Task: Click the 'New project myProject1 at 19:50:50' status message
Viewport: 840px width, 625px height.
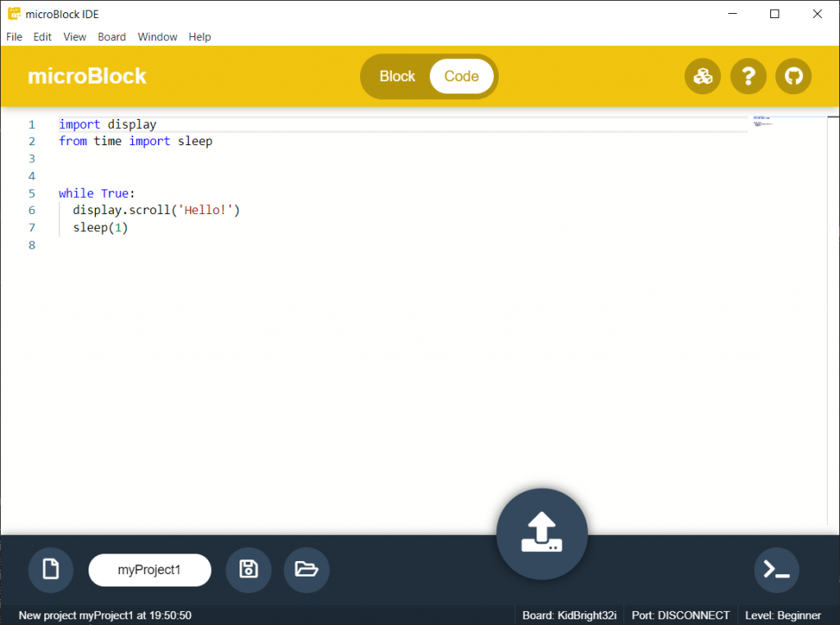Action: point(105,615)
